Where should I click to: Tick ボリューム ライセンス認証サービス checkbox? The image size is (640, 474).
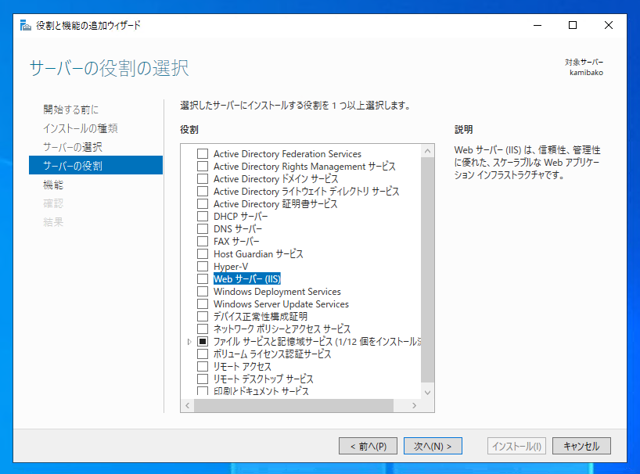[x=202, y=354]
